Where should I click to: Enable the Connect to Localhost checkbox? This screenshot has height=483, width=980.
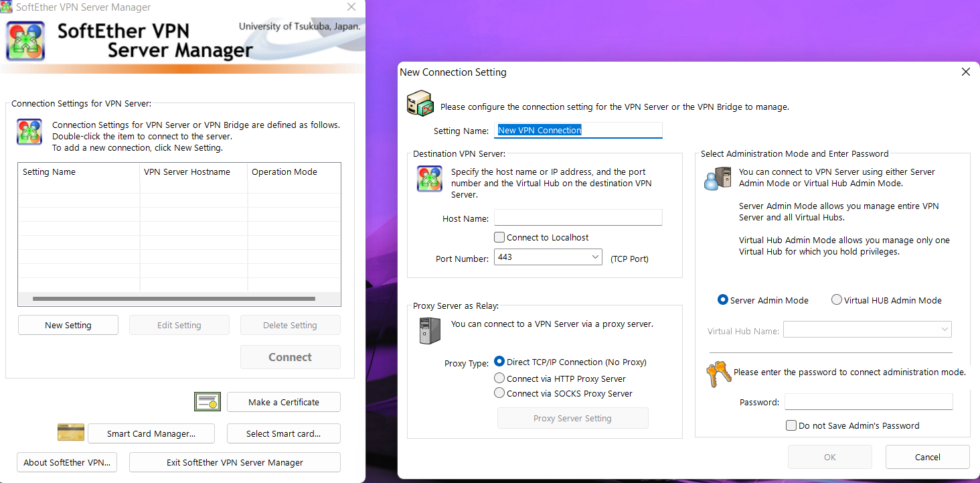point(499,236)
